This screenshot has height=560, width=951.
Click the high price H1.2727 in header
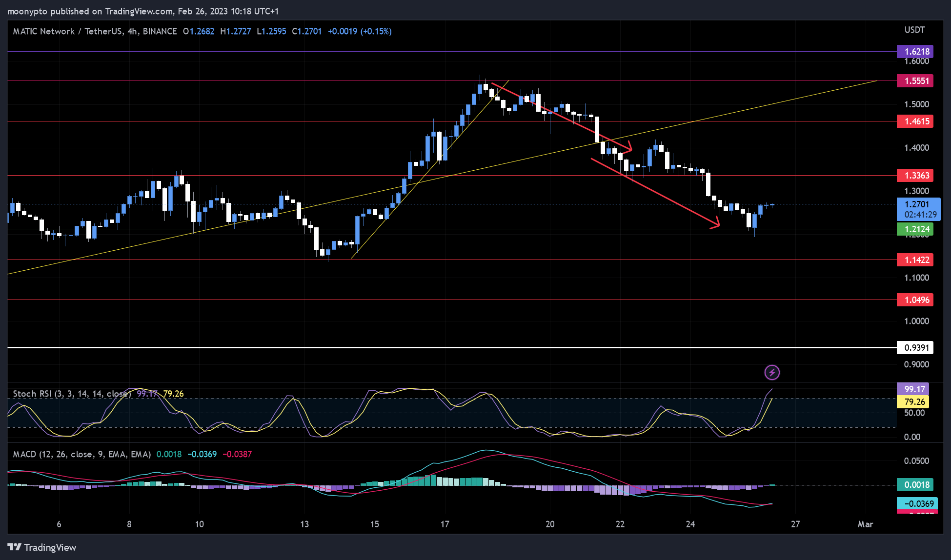(236, 31)
